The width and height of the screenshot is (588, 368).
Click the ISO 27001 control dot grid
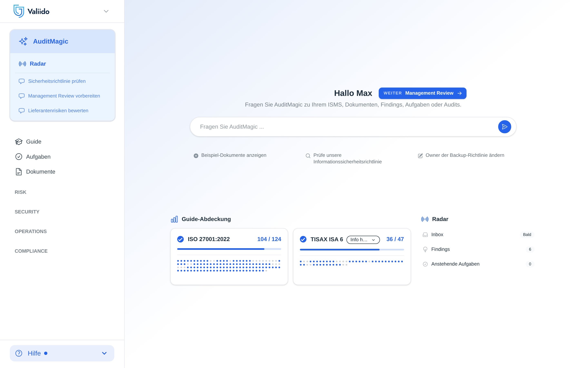pyautogui.click(x=229, y=266)
